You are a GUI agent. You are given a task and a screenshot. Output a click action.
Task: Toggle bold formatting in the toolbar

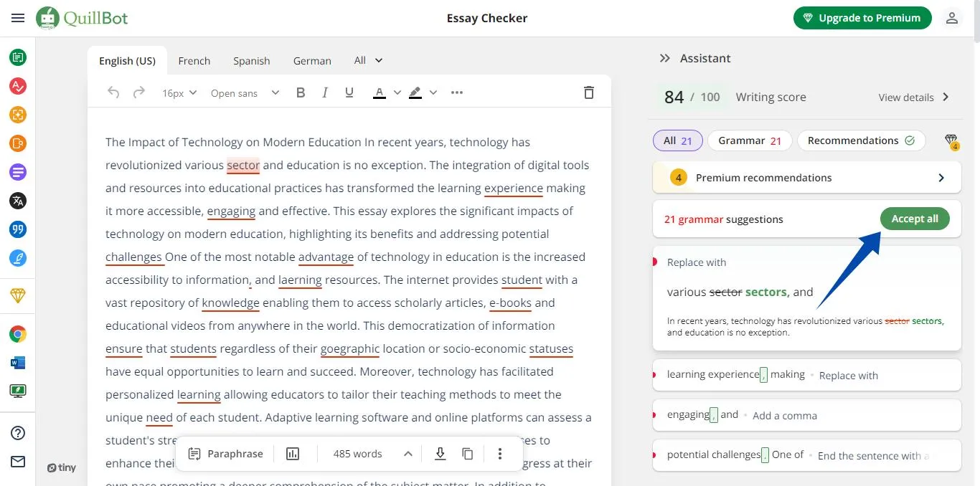(x=301, y=92)
